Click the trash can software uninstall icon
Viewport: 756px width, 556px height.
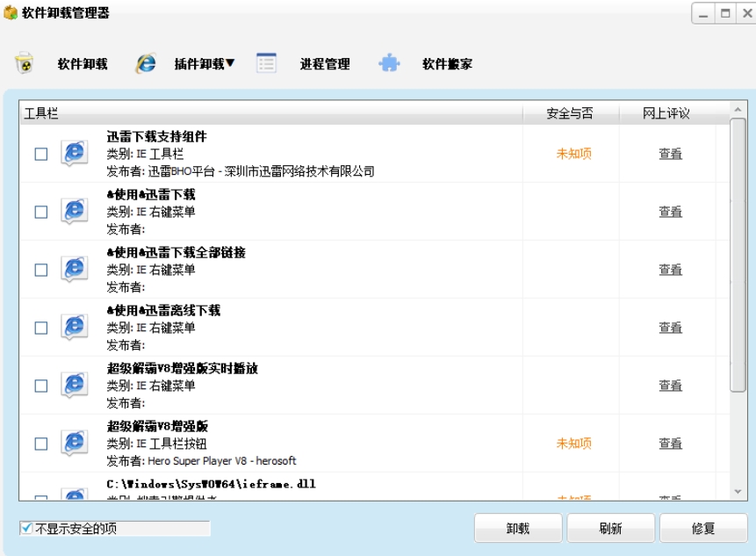(x=25, y=63)
